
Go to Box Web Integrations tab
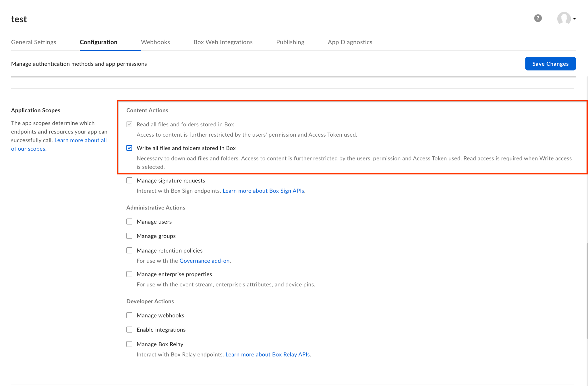pos(223,42)
